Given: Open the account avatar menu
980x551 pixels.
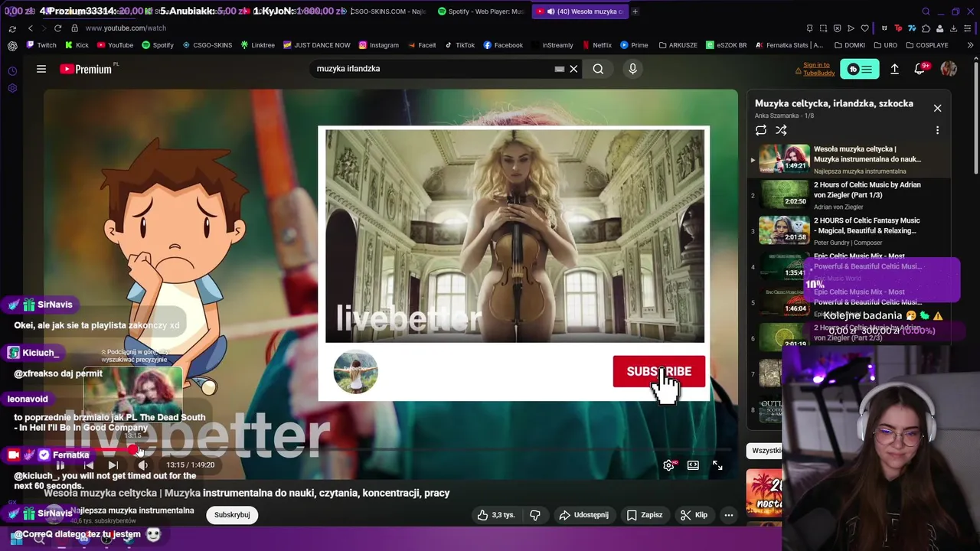Looking at the screenshot, I should (949, 69).
